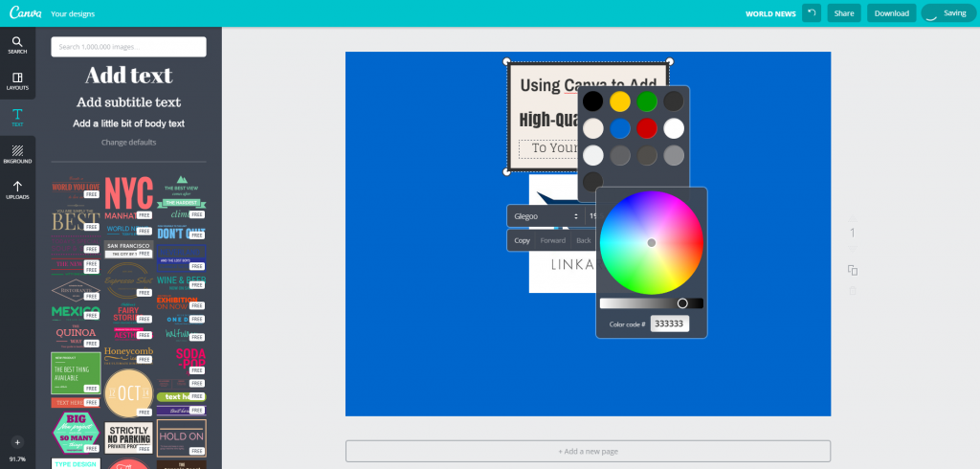Pick the yellow color swatch
Image resolution: width=980 pixels, height=469 pixels.
click(x=620, y=100)
